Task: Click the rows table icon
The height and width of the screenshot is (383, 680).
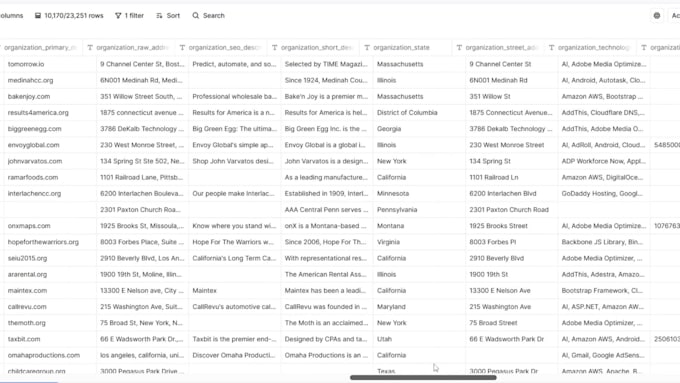Action: tap(38, 16)
